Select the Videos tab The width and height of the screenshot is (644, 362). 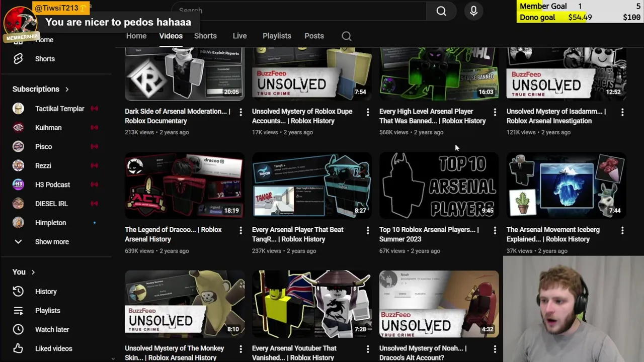point(171,36)
